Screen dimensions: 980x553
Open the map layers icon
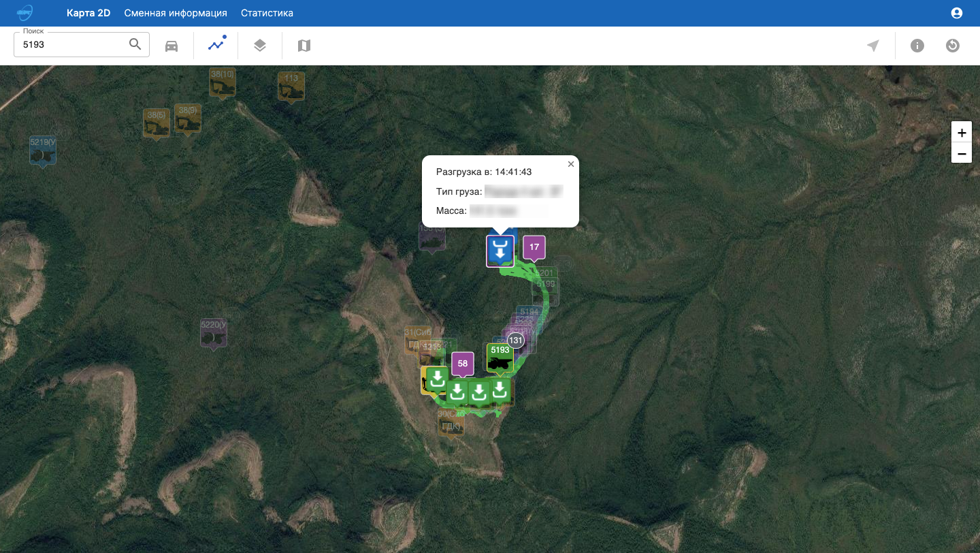pyautogui.click(x=260, y=46)
